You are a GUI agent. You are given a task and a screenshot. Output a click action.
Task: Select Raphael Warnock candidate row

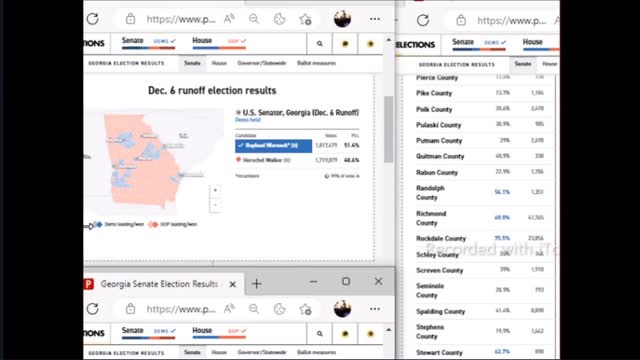click(x=297, y=145)
